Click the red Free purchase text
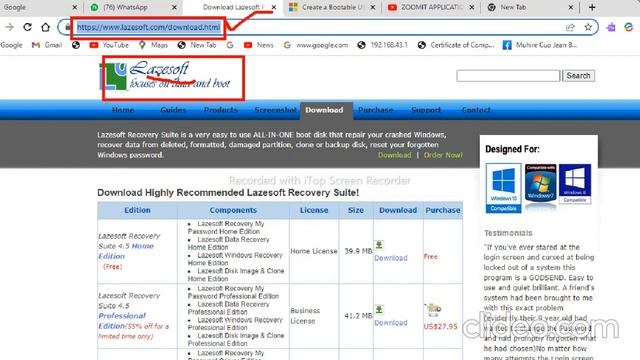The height and width of the screenshot is (360, 640). (x=431, y=257)
